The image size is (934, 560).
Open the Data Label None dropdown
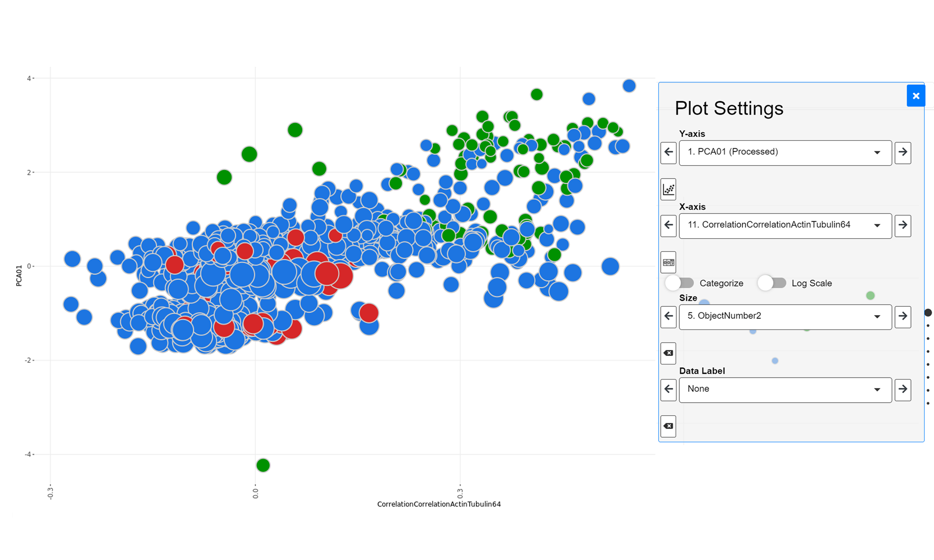(785, 389)
